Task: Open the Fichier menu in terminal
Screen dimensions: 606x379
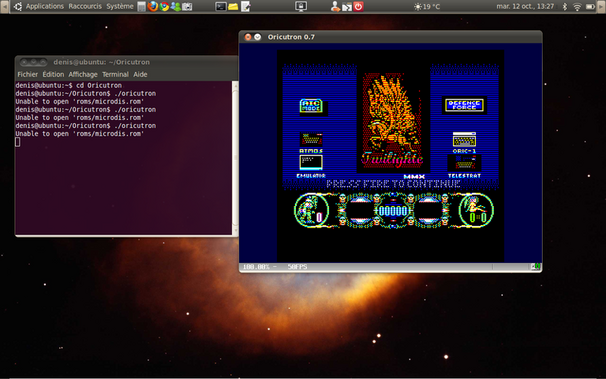Action: 27,74
